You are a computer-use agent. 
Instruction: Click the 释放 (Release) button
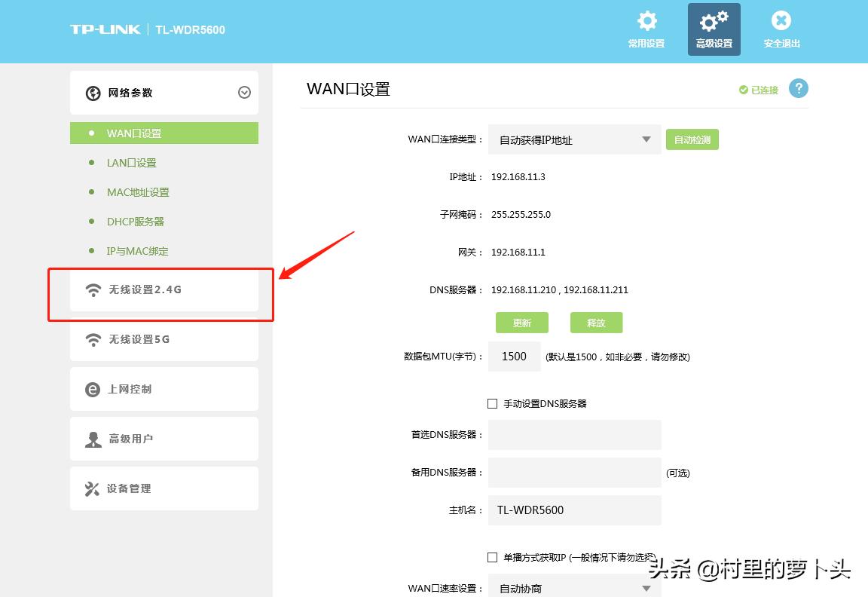[x=596, y=323]
